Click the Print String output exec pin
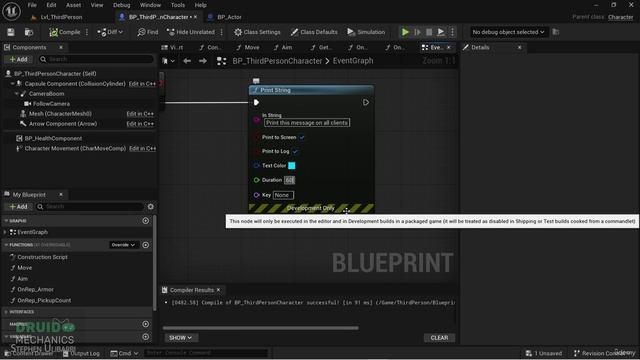Screen dimensions: 640x360 [366, 102]
